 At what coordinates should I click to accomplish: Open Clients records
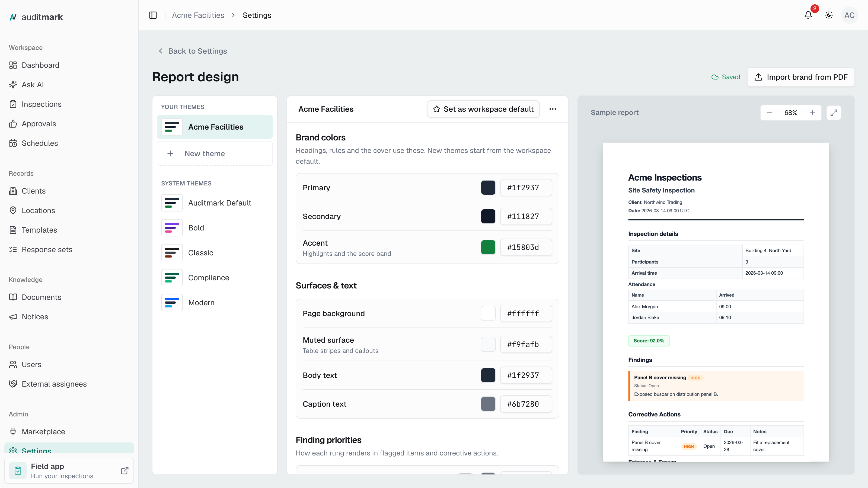click(x=69, y=191)
